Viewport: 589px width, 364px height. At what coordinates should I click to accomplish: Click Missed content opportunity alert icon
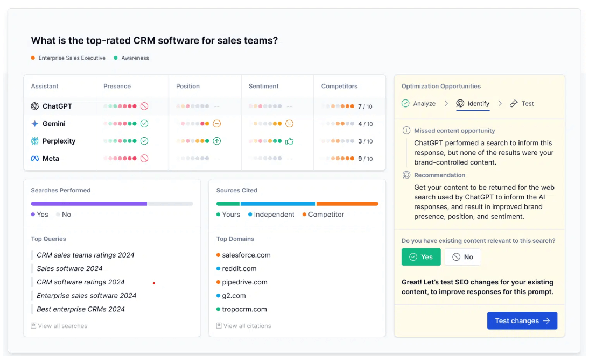(x=406, y=131)
